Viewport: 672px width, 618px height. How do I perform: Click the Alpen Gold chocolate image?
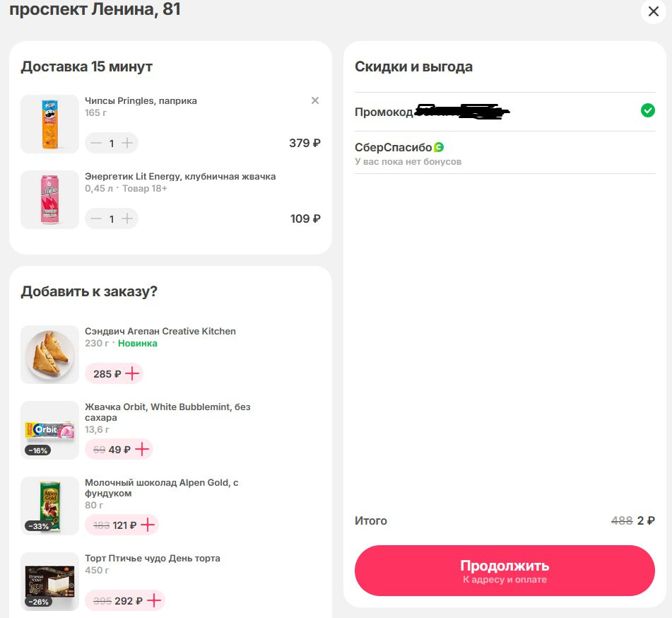[x=49, y=506]
